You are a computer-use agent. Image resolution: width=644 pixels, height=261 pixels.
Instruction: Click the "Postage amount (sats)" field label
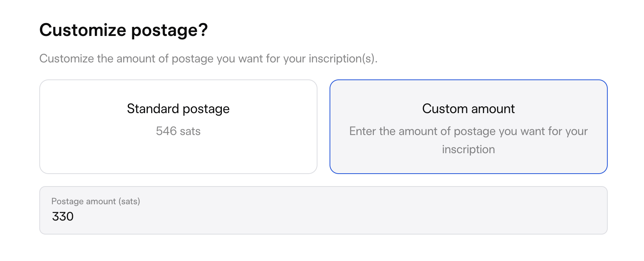click(x=96, y=201)
